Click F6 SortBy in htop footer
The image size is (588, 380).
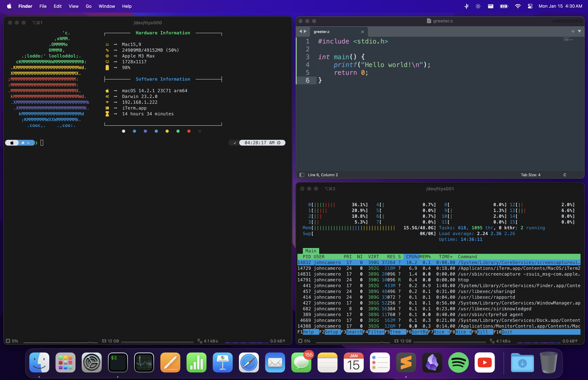click(419, 332)
